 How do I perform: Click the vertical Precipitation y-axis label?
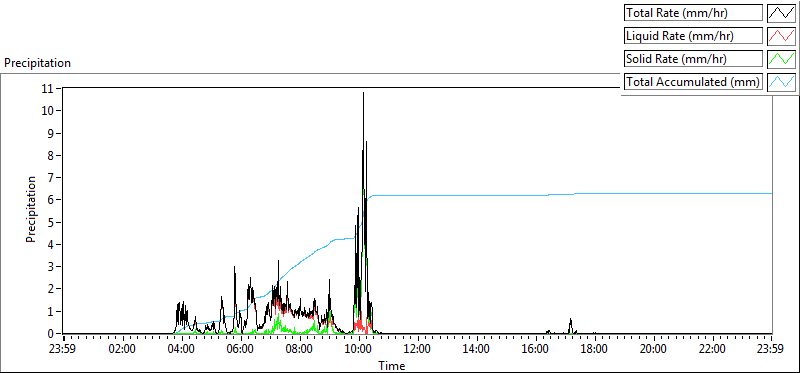pos(31,209)
